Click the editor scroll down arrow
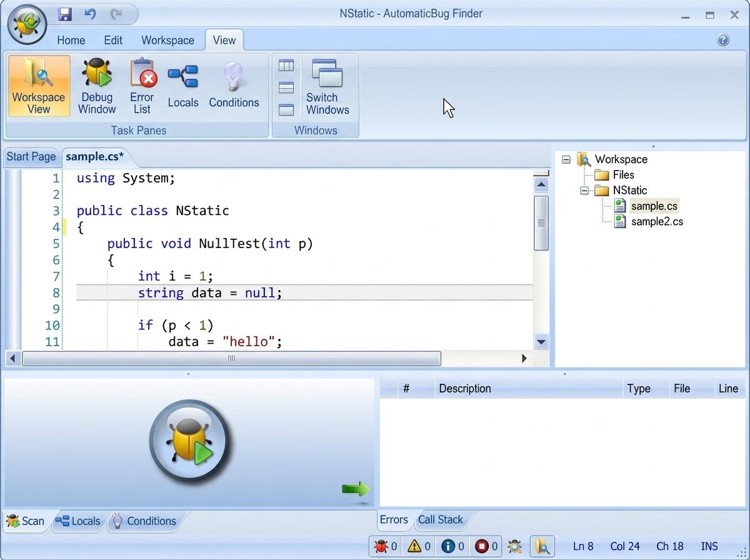 click(541, 341)
